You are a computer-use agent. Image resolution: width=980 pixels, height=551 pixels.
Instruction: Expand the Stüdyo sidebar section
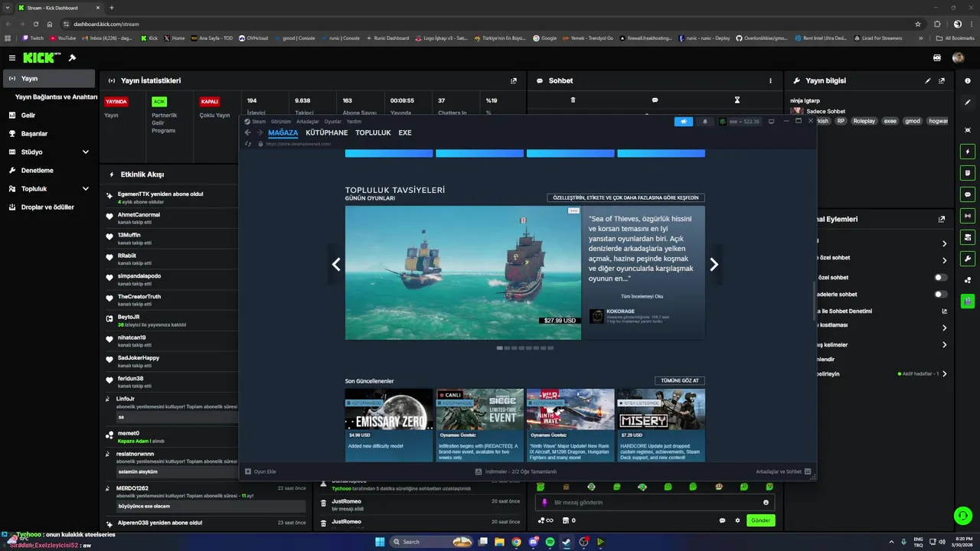(86, 152)
